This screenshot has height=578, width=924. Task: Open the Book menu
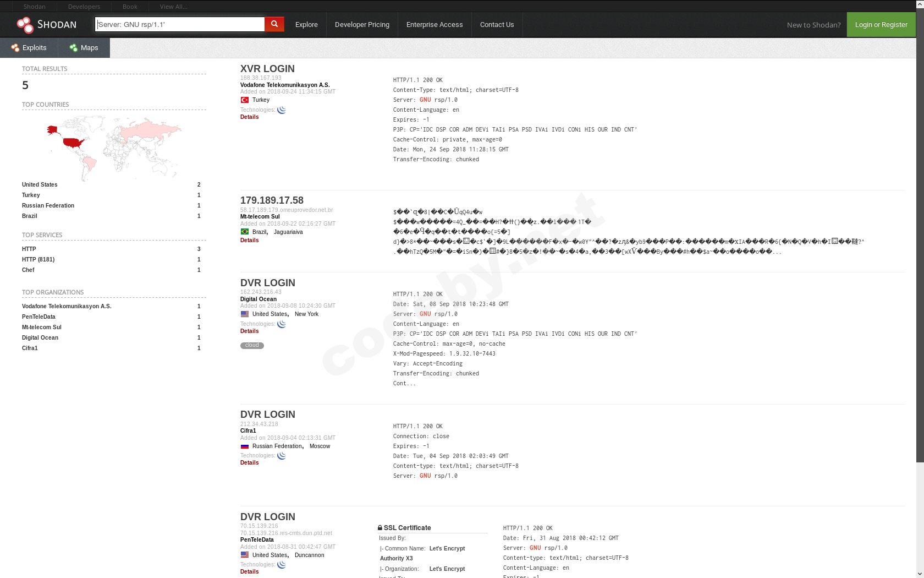pyautogui.click(x=130, y=7)
